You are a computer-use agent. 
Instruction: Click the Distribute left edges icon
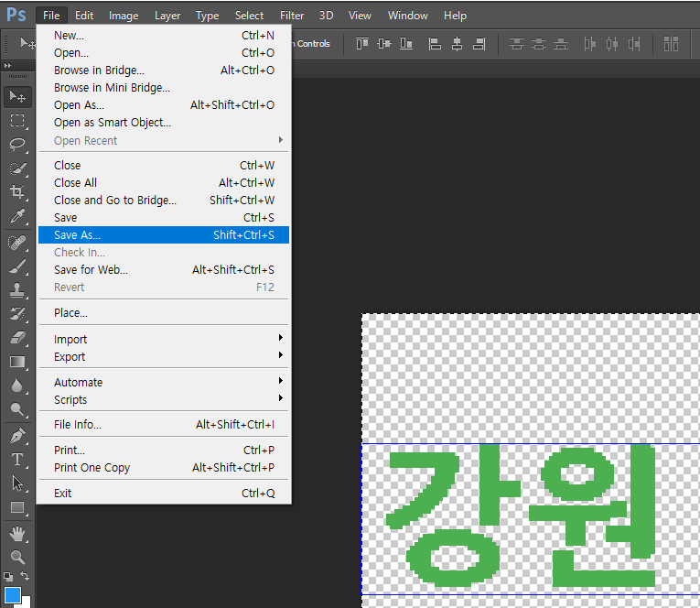point(589,44)
